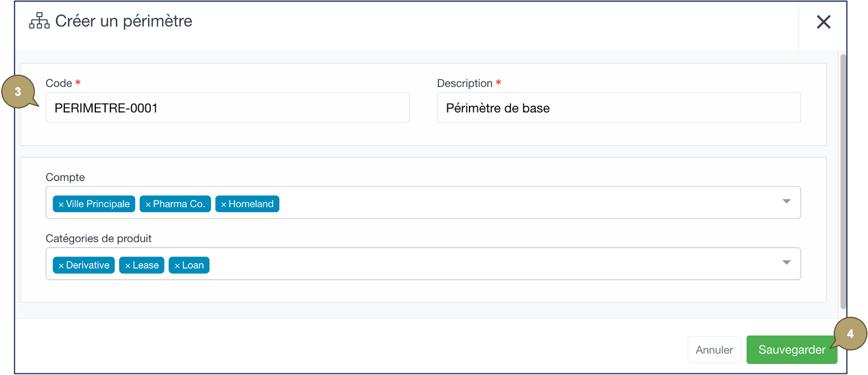The width and height of the screenshot is (868, 375).
Task: Click the hierarchy icon beside Créer un périmètre
Action: point(39,22)
